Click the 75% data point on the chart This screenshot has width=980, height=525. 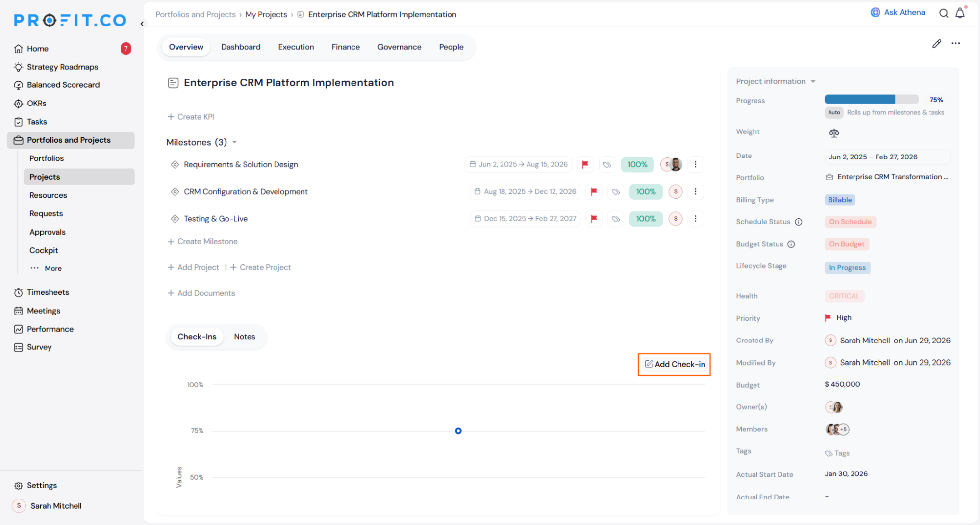coord(458,431)
